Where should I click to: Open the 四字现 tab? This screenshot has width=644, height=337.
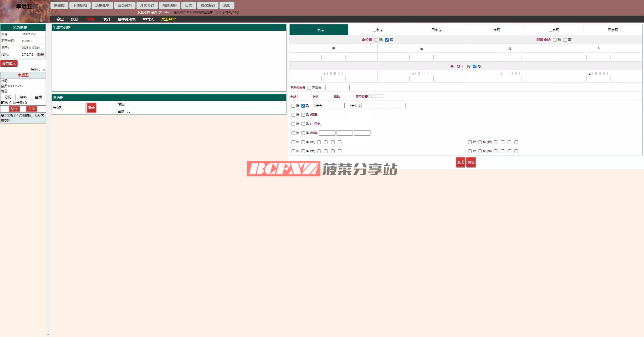click(x=613, y=30)
